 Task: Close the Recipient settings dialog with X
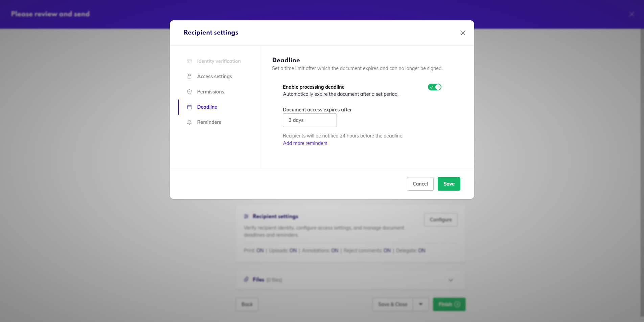(x=463, y=33)
